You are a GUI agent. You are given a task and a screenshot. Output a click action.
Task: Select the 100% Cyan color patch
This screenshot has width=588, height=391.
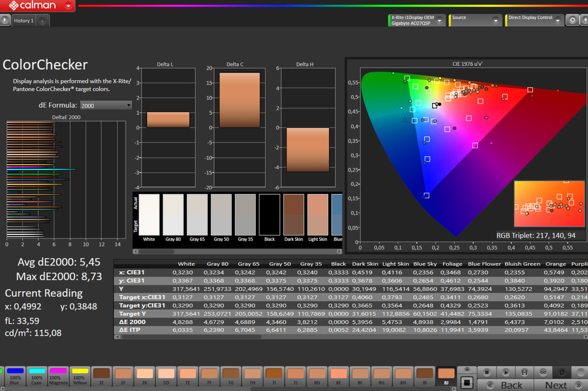36,376
